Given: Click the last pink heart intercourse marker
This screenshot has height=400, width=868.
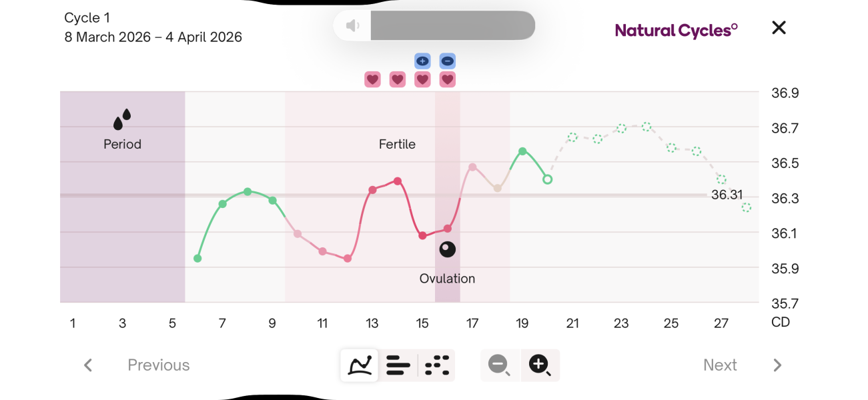Looking at the screenshot, I should click(448, 79).
